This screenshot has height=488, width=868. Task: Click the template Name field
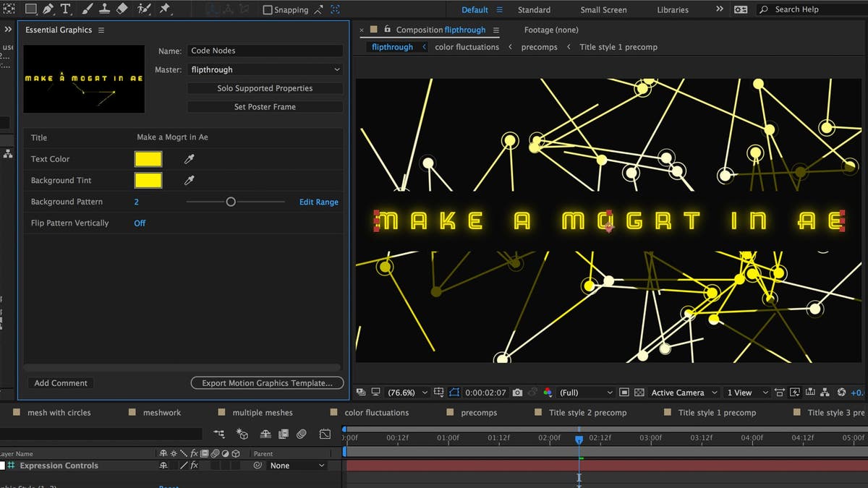(265, 51)
